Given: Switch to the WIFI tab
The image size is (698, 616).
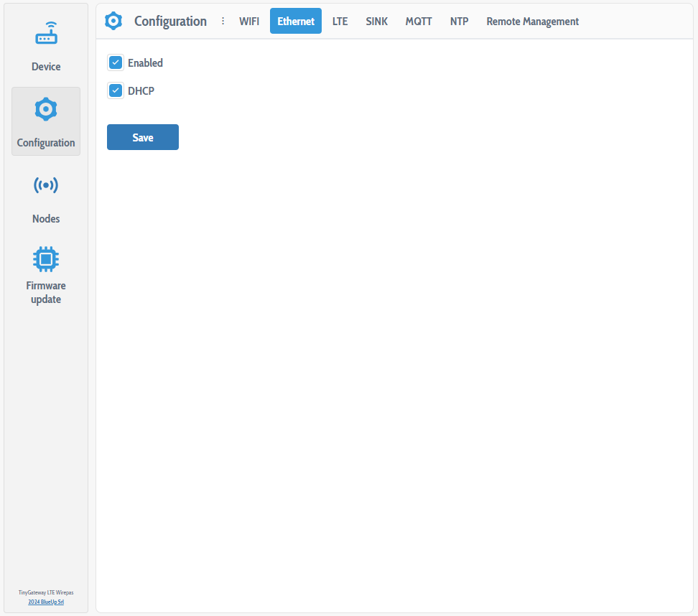Looking at the screenshot, I should (x=249, y=22).
